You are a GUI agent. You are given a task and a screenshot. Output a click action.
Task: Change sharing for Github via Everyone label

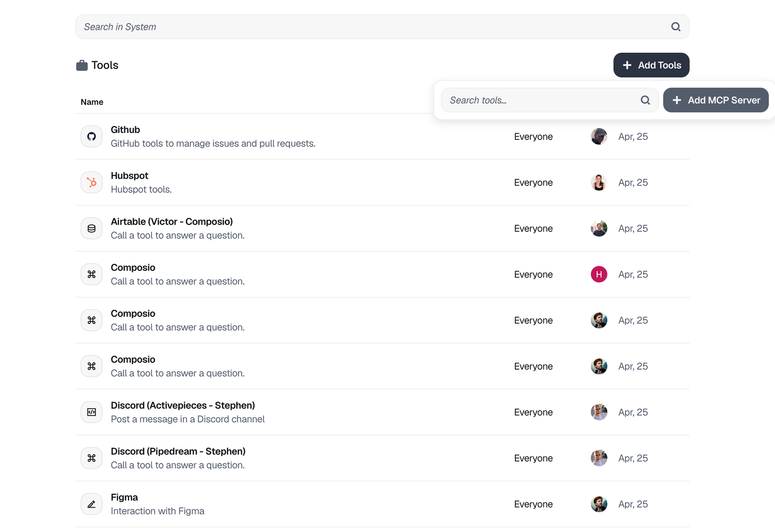pos(533,136)
